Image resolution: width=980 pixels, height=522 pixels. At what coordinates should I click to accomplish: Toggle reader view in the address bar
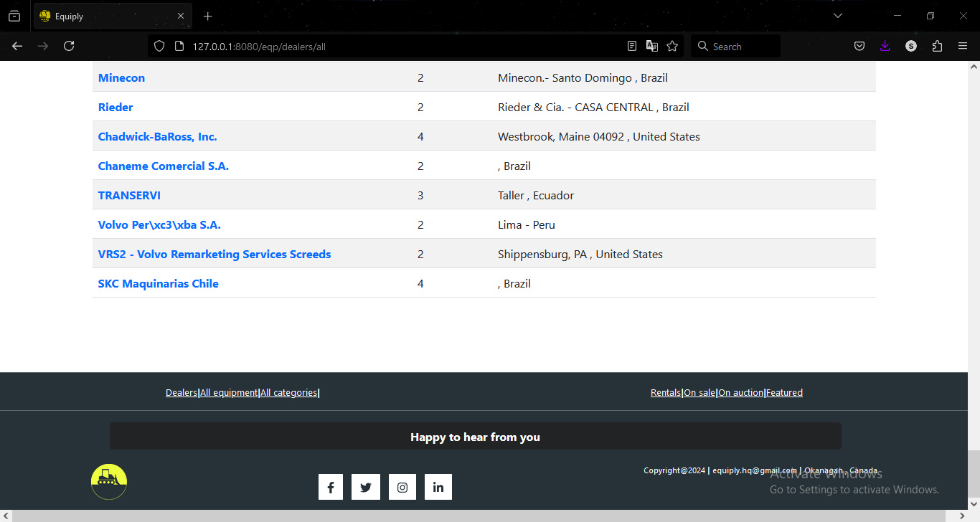click(x=632, y=46)
